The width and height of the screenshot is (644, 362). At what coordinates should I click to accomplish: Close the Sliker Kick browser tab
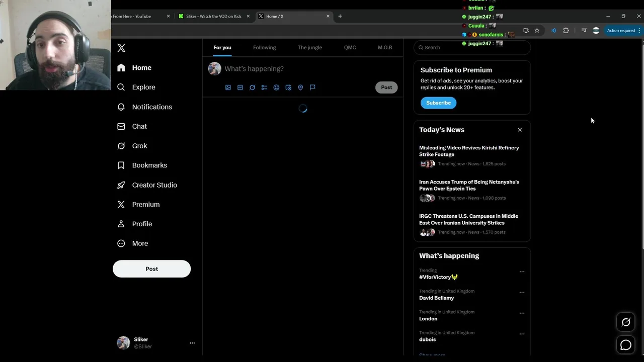(248, 16)
